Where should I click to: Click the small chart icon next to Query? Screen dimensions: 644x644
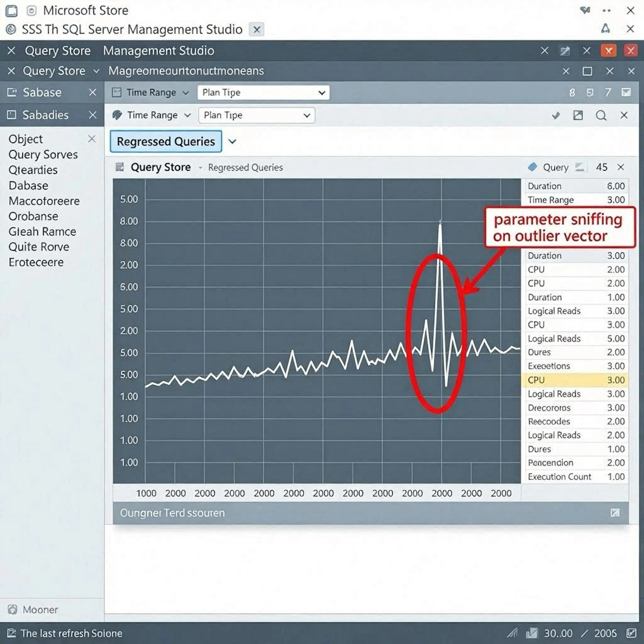pos(580,167)
